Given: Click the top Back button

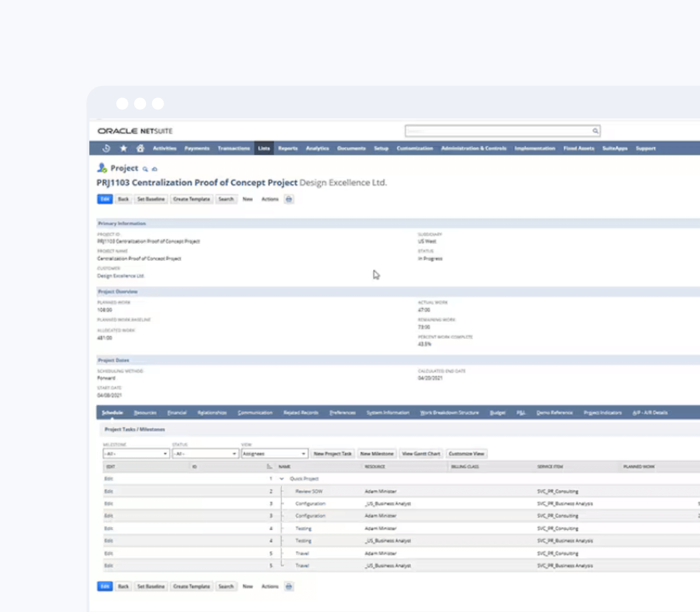Looking at the screenshot, I should (x=123, y=199).
